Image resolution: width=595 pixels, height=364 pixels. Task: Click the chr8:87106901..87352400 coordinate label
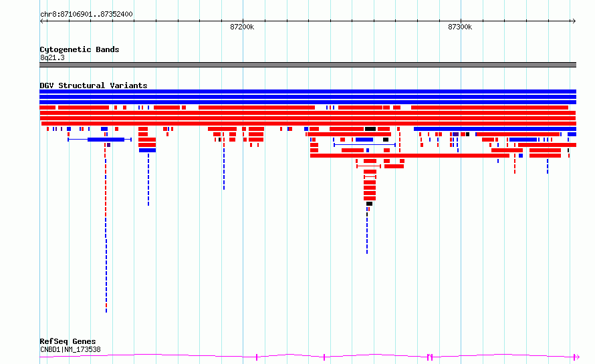click(x=86, y=15)
